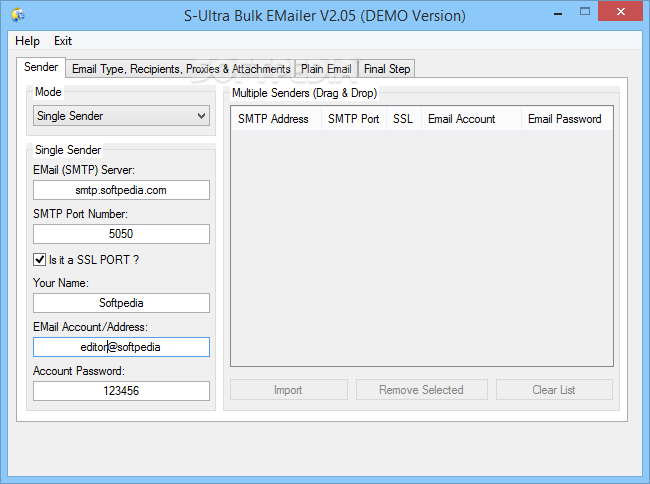The image size is (650, 484).
Task: Close the S-Ultra Bulk EMailer window
Action: (x=621, y=11)
